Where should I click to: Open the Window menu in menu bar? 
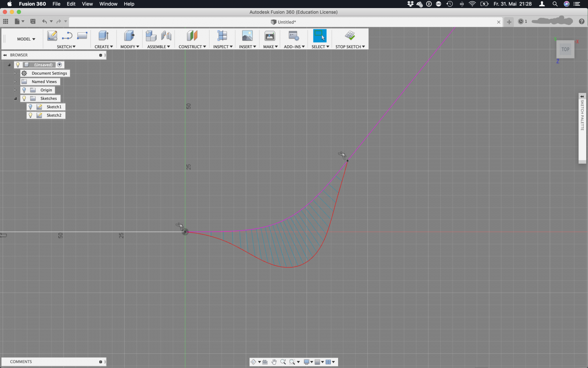click(x=108, y=4)
